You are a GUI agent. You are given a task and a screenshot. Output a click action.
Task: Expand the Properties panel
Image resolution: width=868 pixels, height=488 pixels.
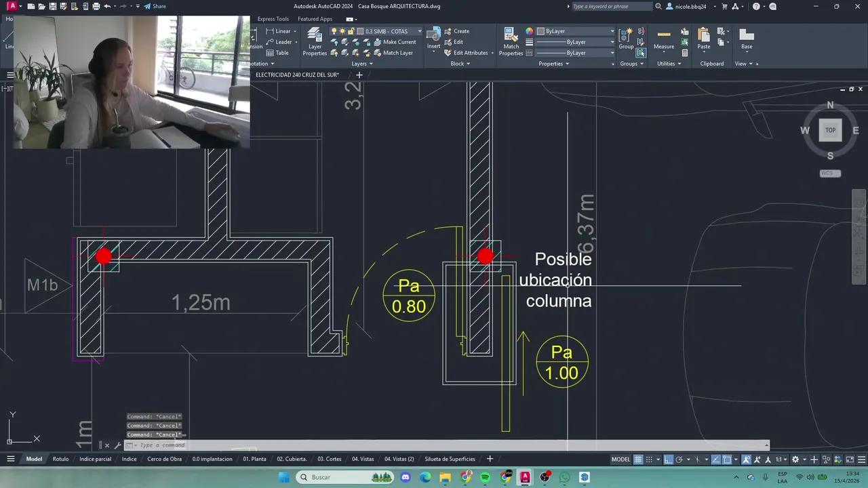point(553,64)
